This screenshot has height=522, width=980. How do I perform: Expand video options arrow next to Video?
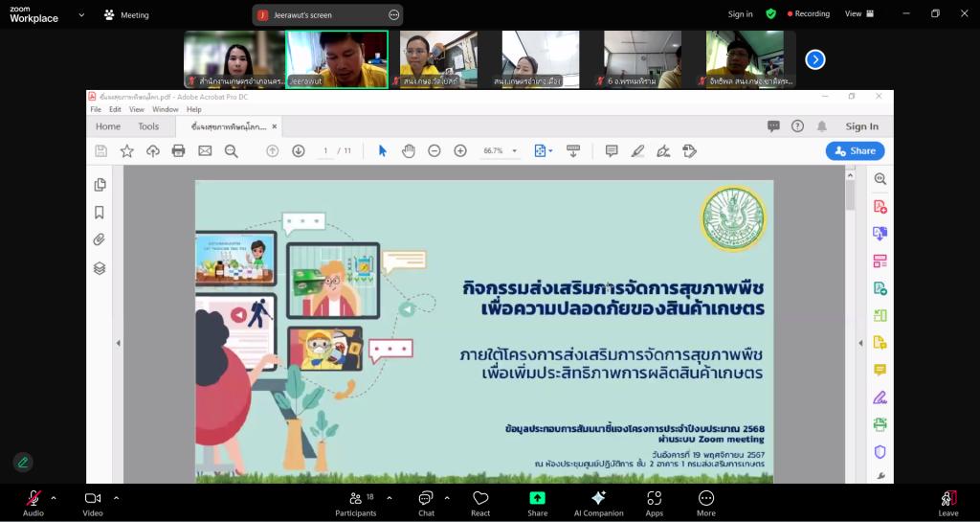point(117,498)
